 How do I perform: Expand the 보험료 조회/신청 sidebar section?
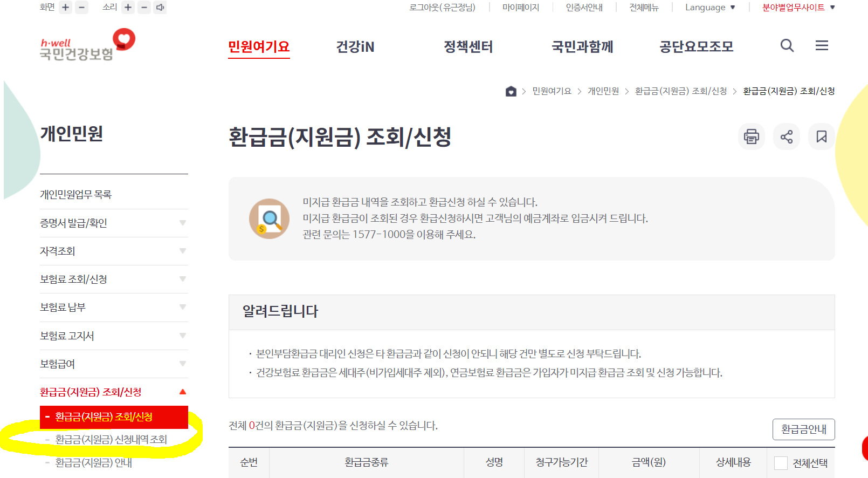(x=114, y=279)
